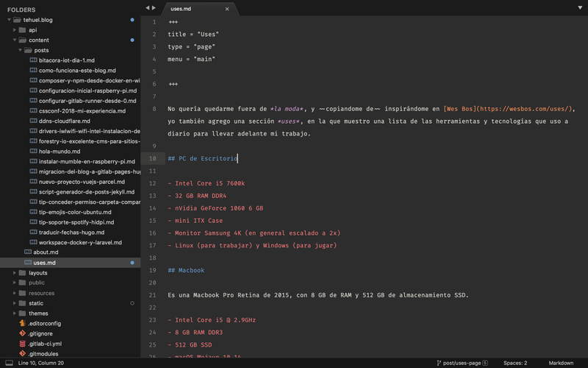Screen dimensions: 588x368
Task: Change the Spaces: 2 indentation setting
Action: [x=515, y=363]
